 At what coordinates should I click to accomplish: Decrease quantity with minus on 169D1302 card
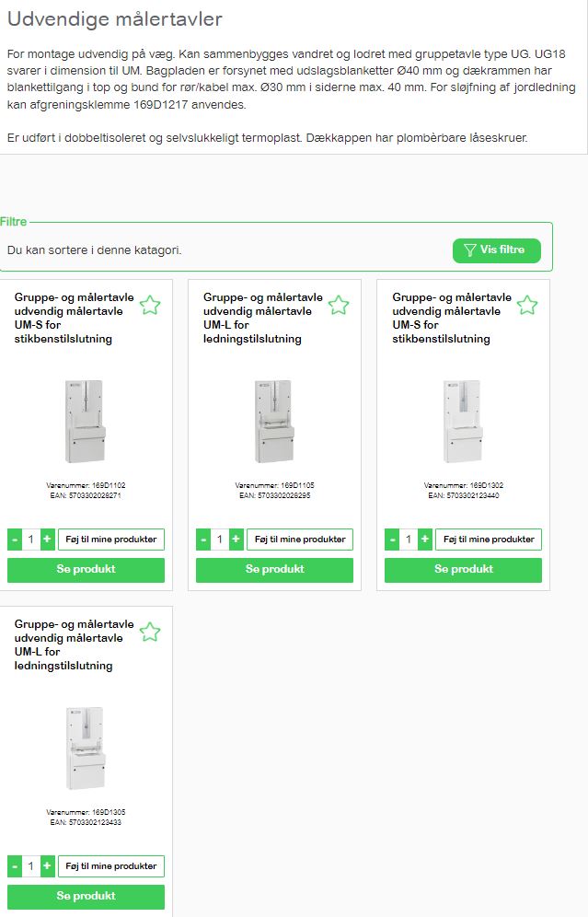392,540
